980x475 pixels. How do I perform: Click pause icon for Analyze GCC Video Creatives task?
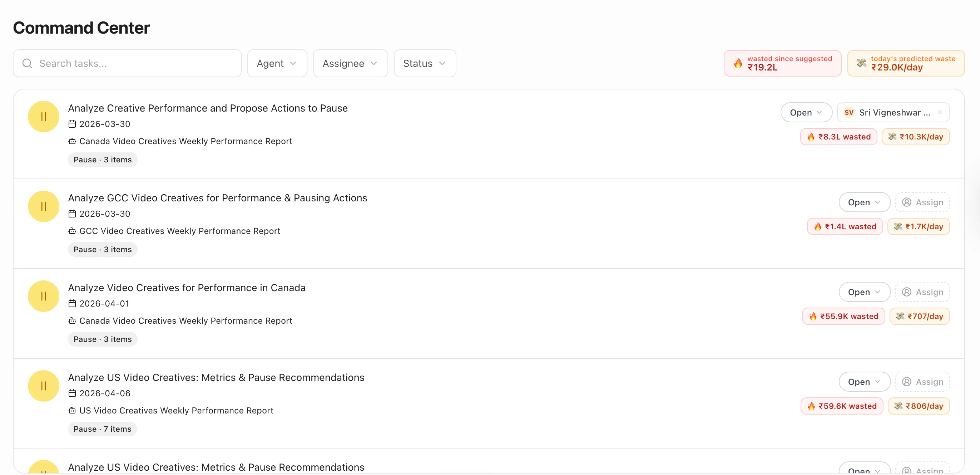click(43, 206)
